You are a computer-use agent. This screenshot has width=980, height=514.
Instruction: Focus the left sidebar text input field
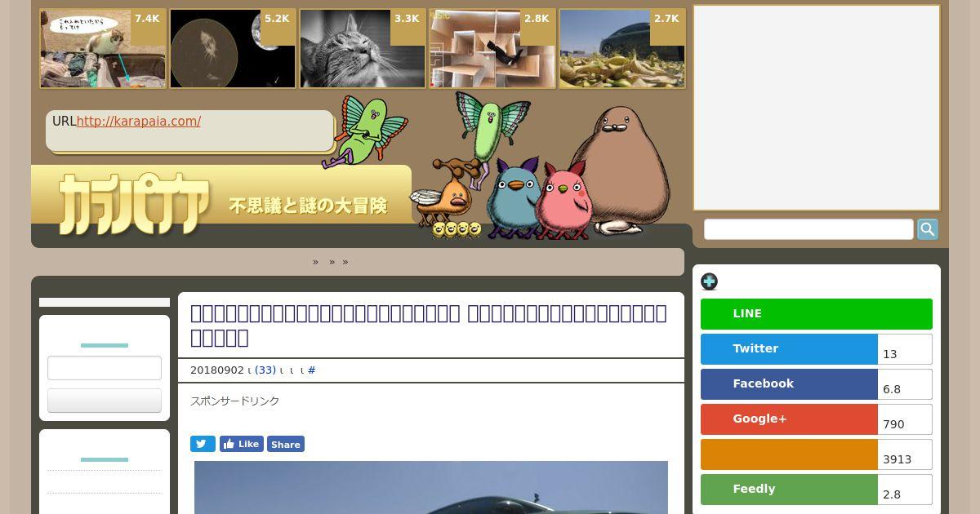pos(105,368)
